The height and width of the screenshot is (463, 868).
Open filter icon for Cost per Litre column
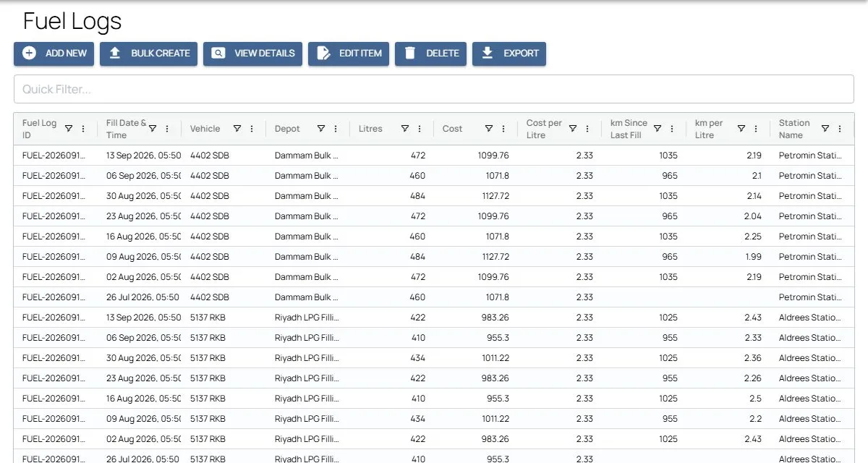(x=573, y=129)
